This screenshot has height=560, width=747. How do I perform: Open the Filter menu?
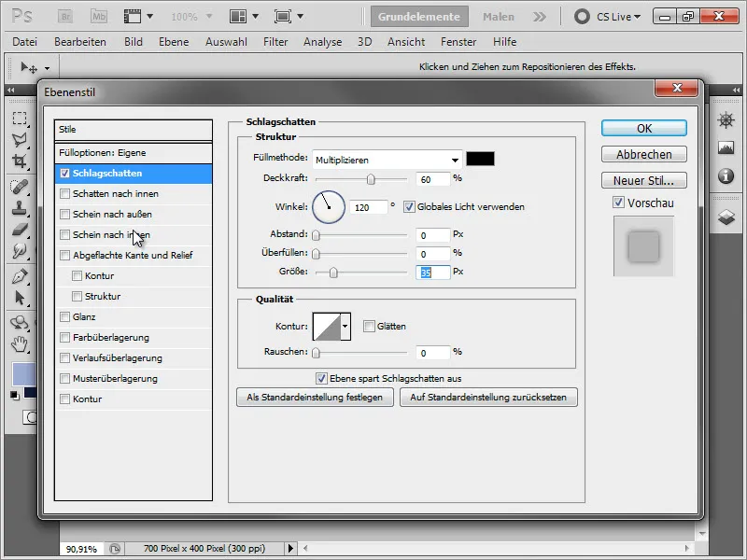coord(275,42)
